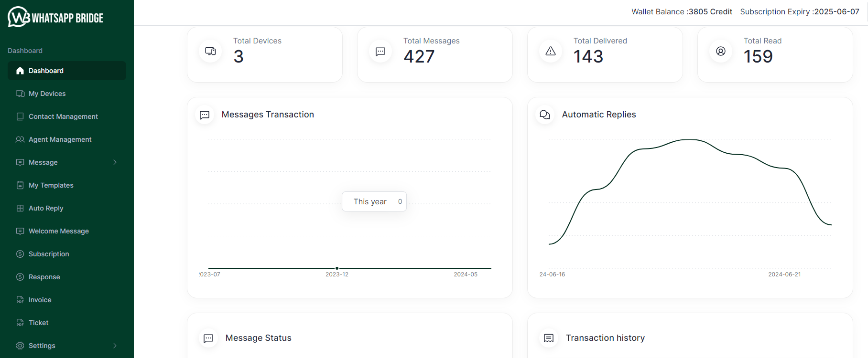Click the WhatsApp Bridge logo
Image resolution: width=868 pixels, height=358 pixels.
coord(55,17)
